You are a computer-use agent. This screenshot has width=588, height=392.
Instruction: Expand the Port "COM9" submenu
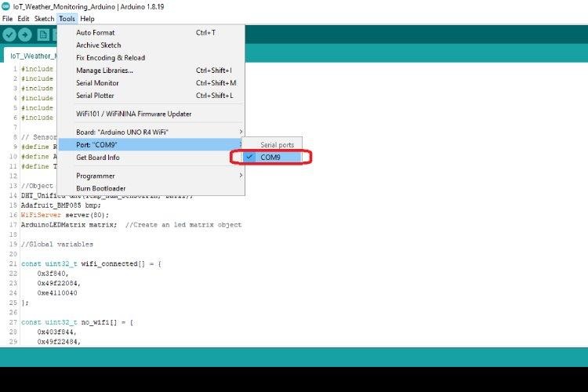click(151, 145)
